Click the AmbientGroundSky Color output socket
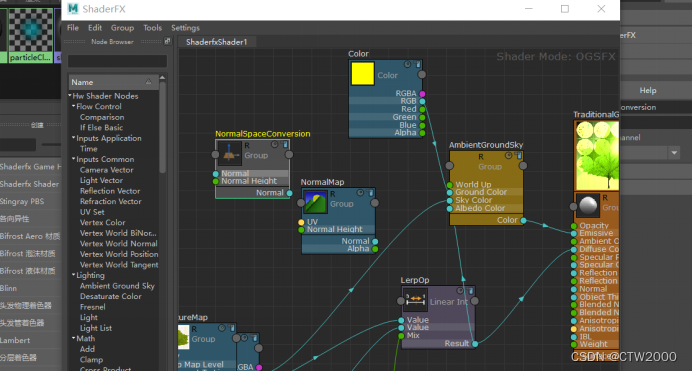This screenshot has height=372, width=693. coord(523,220)
